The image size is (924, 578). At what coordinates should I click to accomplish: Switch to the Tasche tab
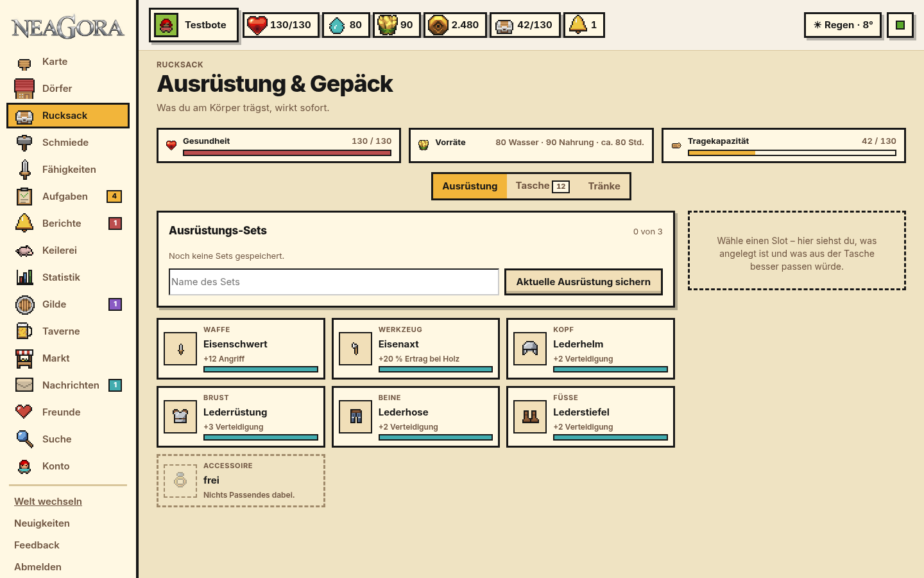coord(542,186)
